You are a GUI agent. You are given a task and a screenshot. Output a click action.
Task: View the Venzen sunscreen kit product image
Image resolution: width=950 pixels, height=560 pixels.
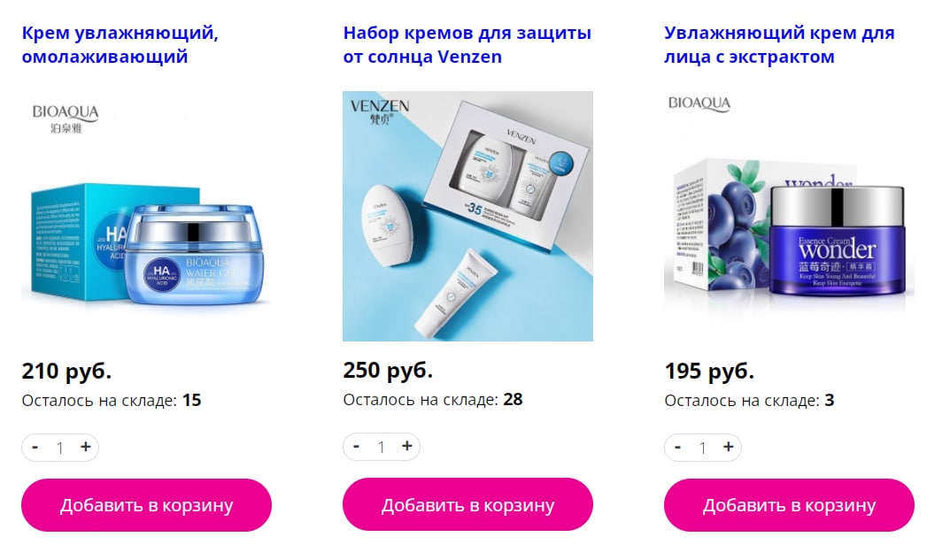[x=467, y=216]
